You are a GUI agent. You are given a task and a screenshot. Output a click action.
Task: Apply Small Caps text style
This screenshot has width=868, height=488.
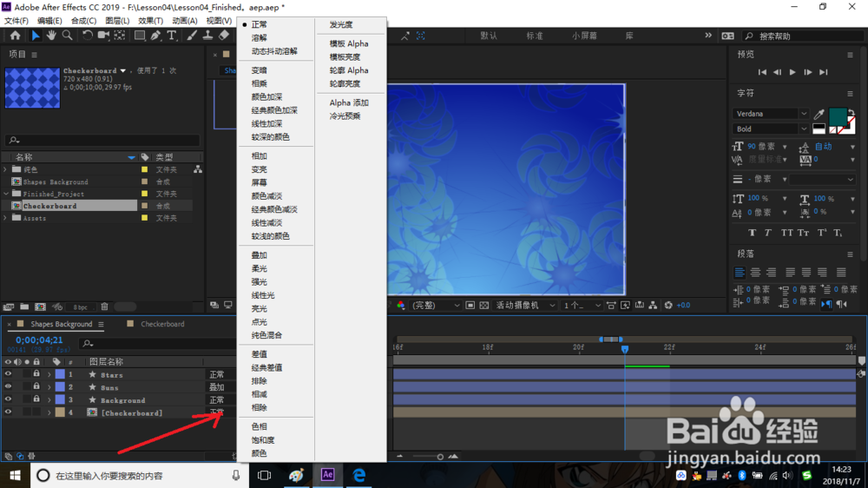coord(803,234)
